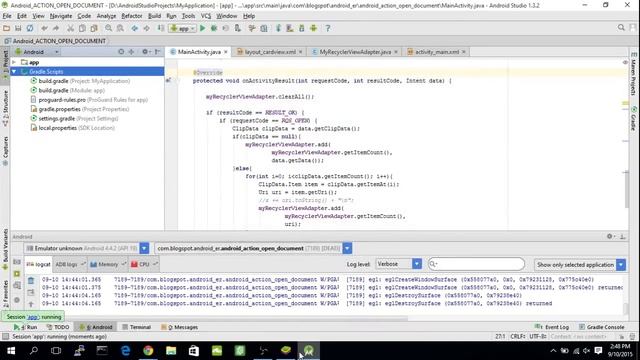Hide the Project panel
The image size is (640, 360).
[x=158, y=52]
